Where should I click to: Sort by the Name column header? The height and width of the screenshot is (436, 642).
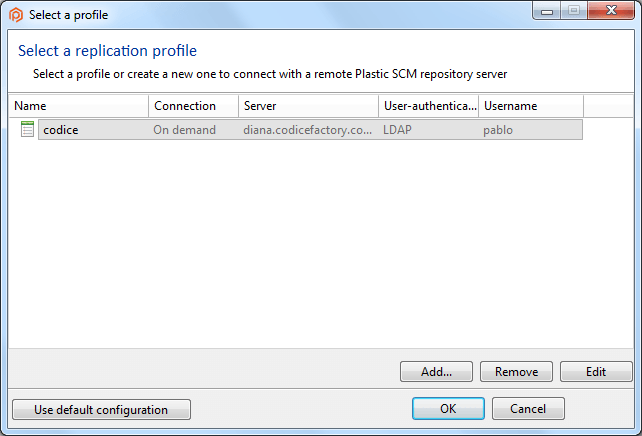point(79,106)
